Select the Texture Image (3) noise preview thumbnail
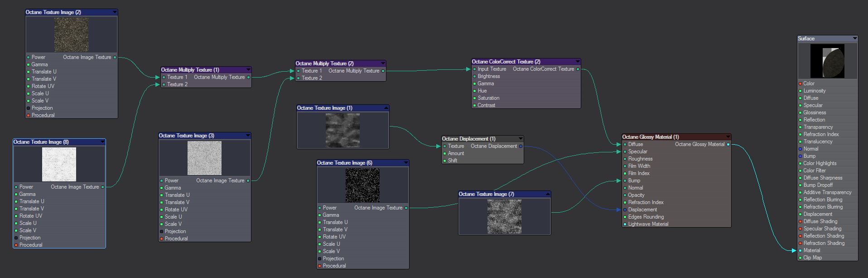868x278 pixels. pyautogui.click(x=204, y=158)
